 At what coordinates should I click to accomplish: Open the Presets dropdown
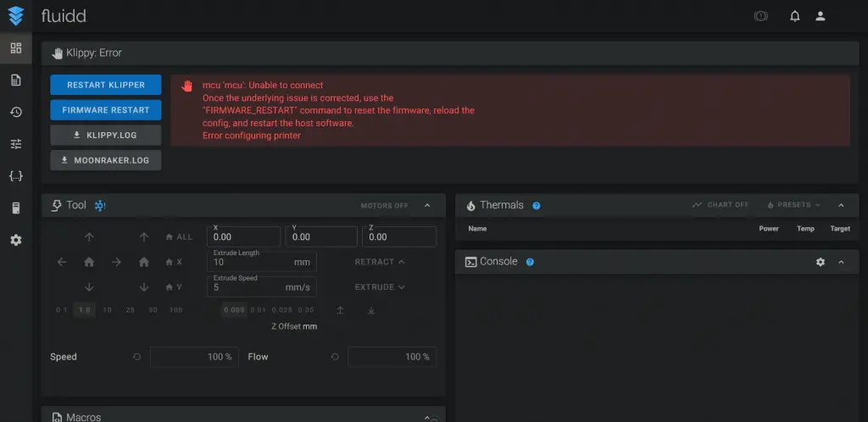coord(793,205)
